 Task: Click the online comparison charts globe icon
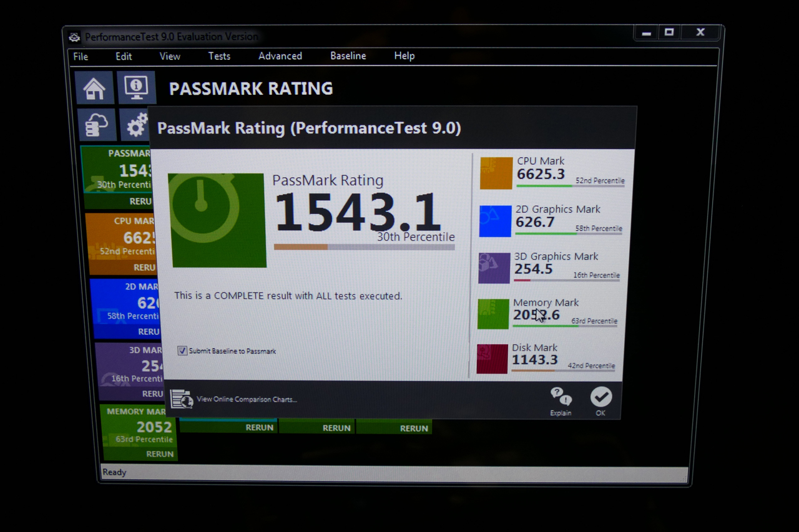click(x=182, y=399)
